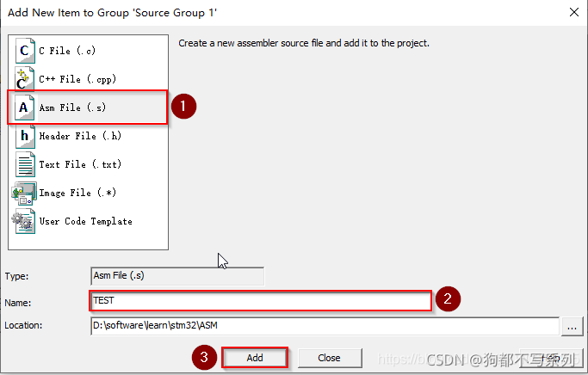The image size is (588, 375).
Task: Choose the Text File icon
Action: pyautogui.click(x=25, y=164)
